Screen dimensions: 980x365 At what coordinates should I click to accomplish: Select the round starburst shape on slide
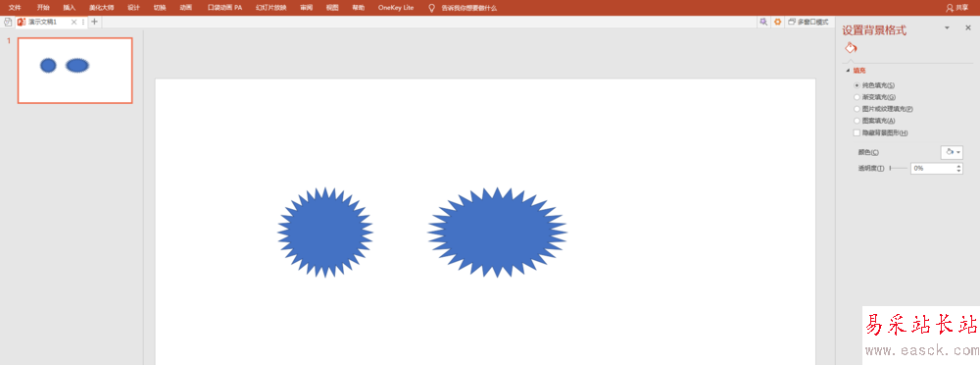click(325, 233)
